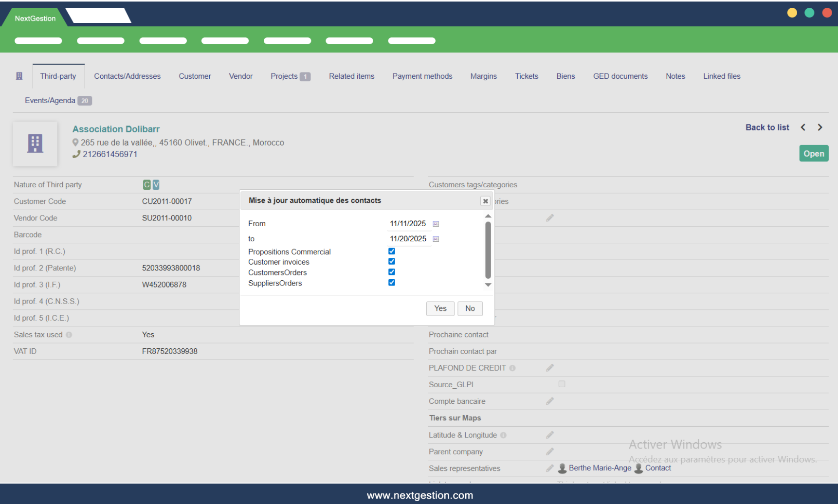Click the From date input field
Screen dimensions: 838x504
pyautogui.click(x=408, y=224)
